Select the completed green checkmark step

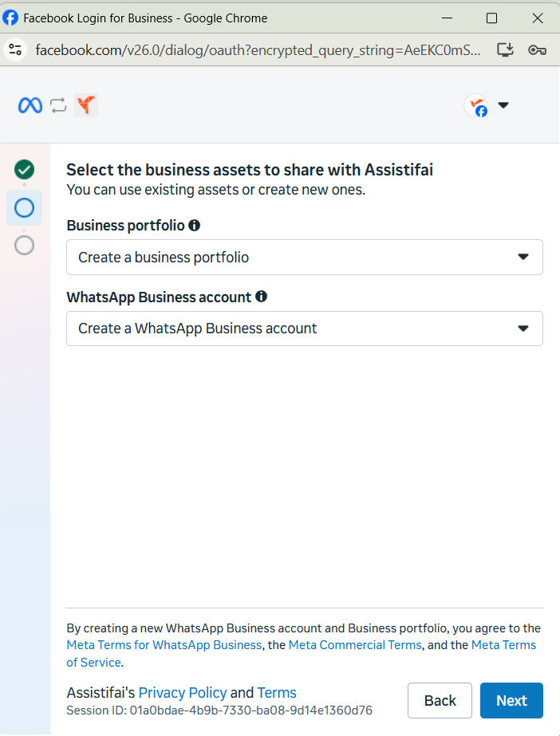click(x=25, y=170)
